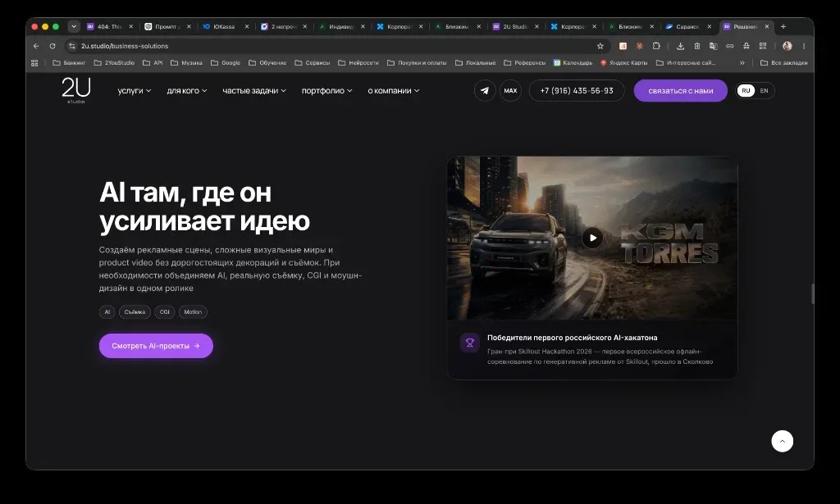
Task: Go back with the browser back arrow
Action: [36, 46]
